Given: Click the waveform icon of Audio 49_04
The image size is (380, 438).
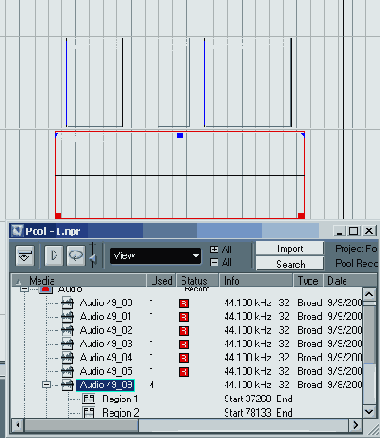Looking at the screenshot, I should pyautogui.click(x=67, y=358).
